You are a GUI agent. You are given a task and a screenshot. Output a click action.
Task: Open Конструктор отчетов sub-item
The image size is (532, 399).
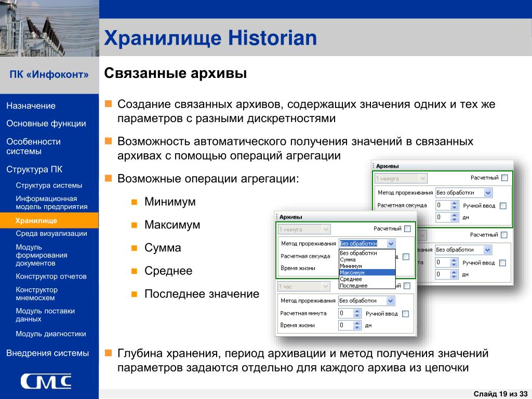51,276
